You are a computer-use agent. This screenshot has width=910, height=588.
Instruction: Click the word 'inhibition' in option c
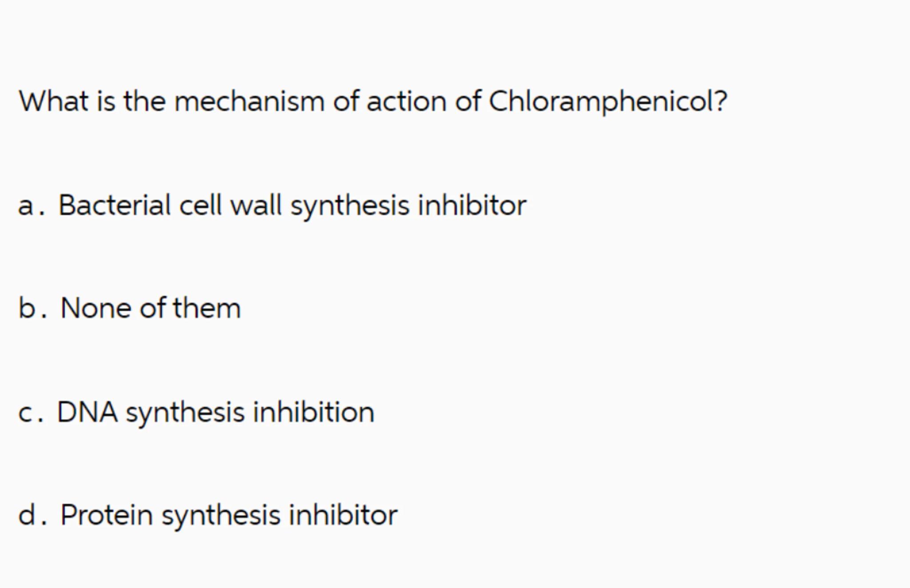click(313, 412)
